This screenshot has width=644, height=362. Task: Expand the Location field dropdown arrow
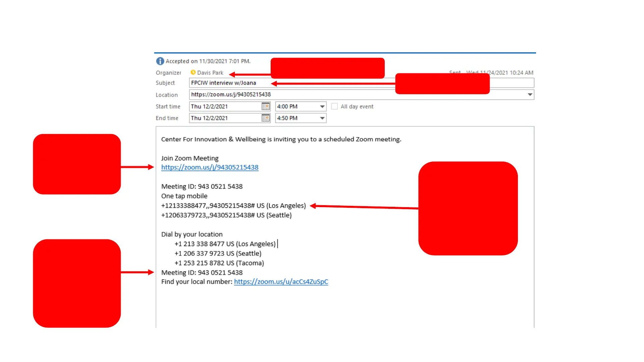[530, 95]
